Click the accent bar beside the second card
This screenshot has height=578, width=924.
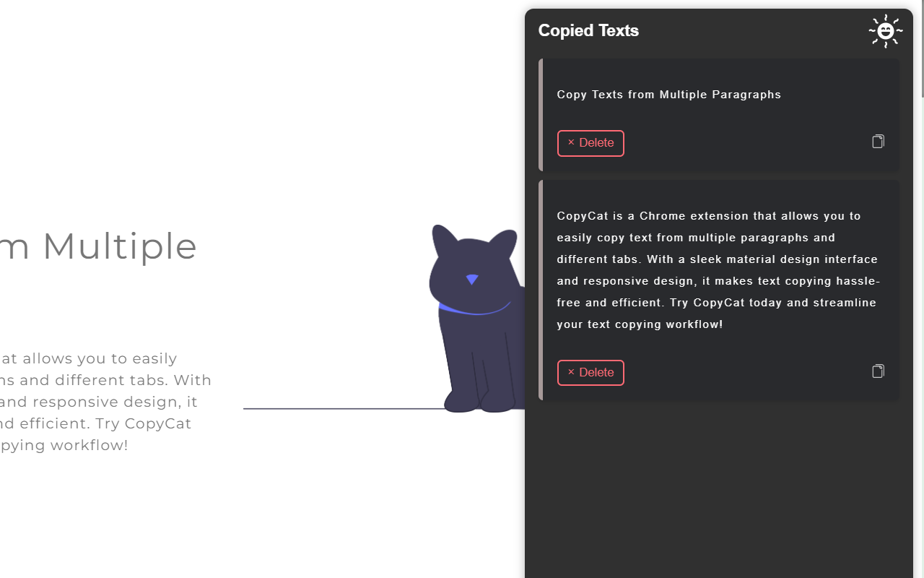pyautogui.click(x=541, y=289)
